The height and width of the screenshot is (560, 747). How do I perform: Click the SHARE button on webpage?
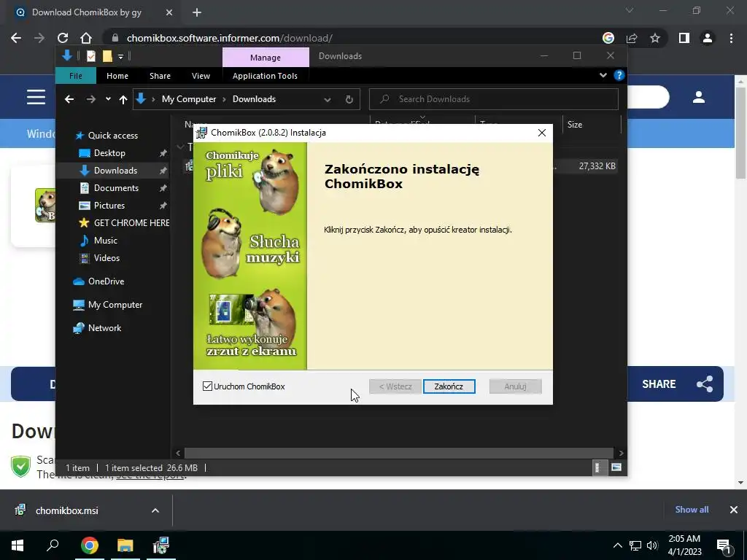pyautogui.click(x=676, y=384)
